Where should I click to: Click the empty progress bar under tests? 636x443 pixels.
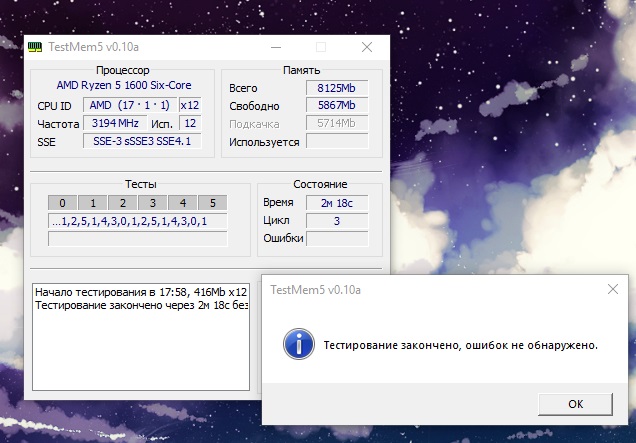point(138,239)
